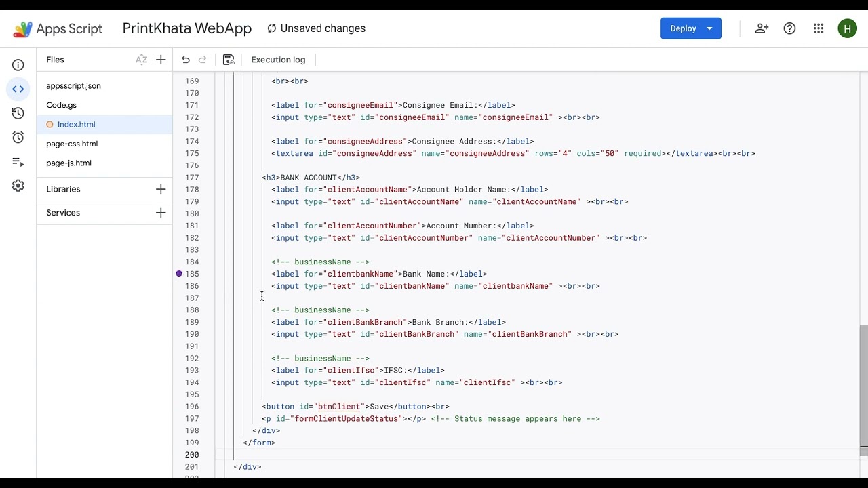Open Project Settings gear icon
Image resolution: width=868 pixels, height=488 pixels.
click(x=18, y=186)
